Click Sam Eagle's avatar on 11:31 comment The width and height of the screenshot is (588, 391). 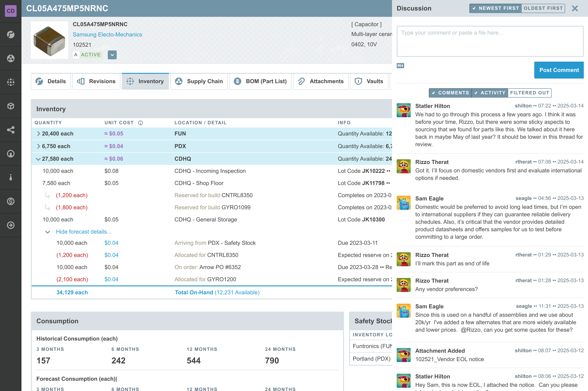click(403, 311)
